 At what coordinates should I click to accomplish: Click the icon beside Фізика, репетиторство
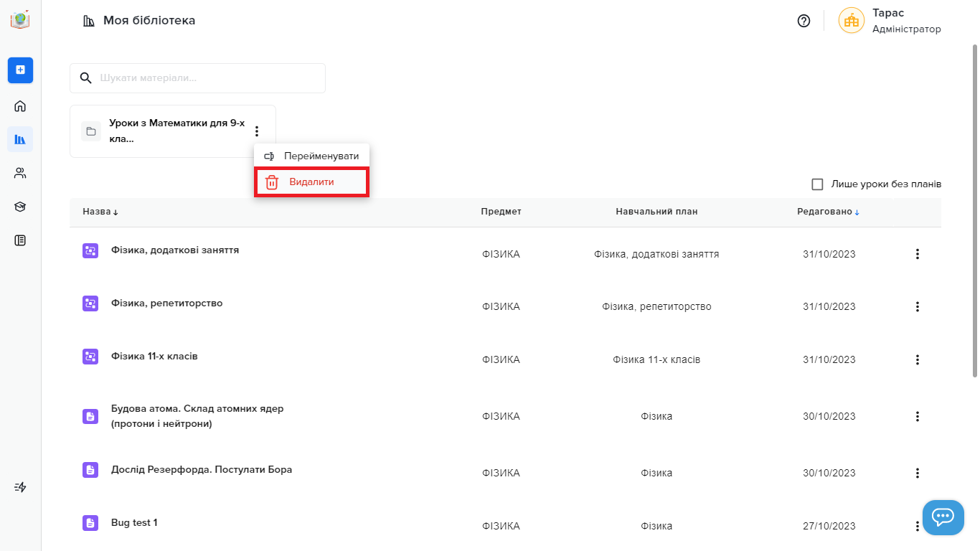click(x=90, y=303)
